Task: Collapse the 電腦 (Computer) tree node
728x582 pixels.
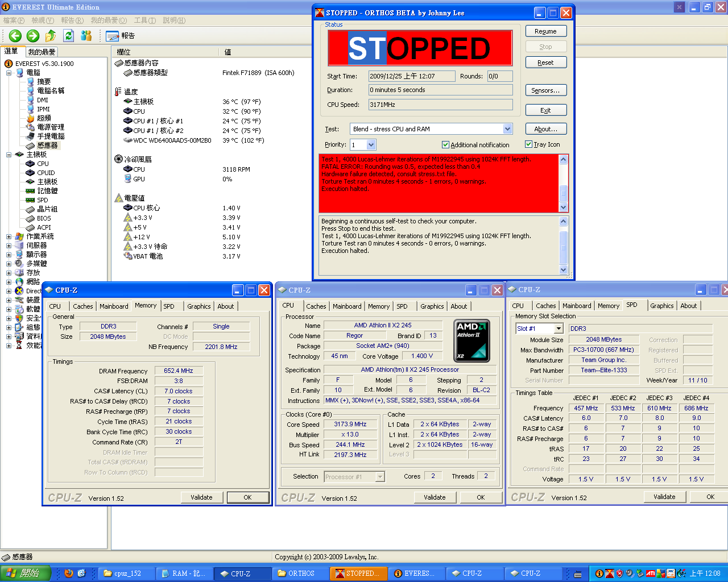Action: (x=9, y=73)
